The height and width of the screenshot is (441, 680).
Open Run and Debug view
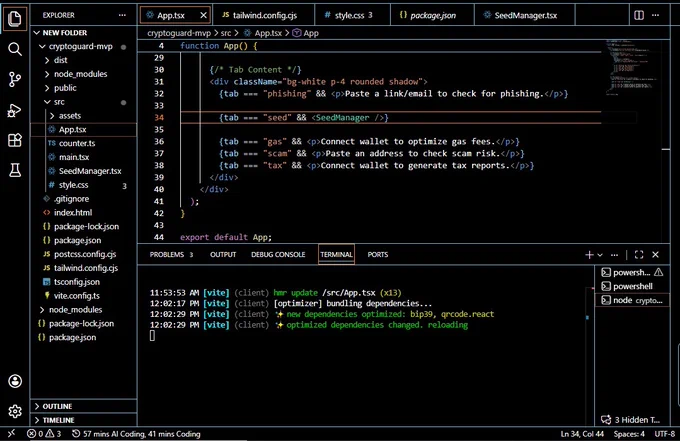coord(15,110)
